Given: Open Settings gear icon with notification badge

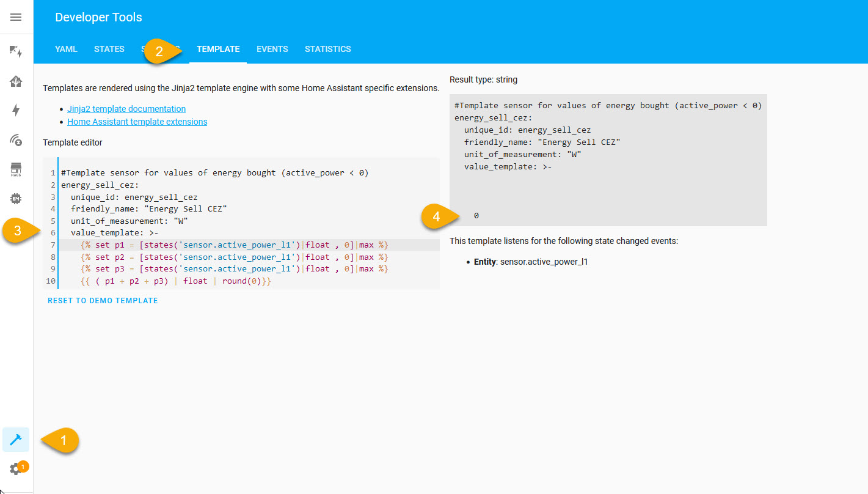Looking at the screenshot, I should click(16, 469).
